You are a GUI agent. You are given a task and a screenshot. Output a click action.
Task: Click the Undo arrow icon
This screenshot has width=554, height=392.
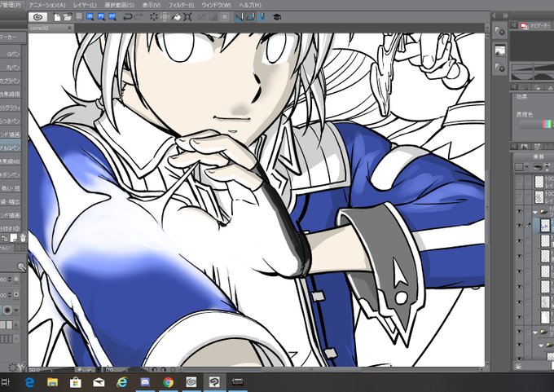pyautogui.click(x=128, y=16)
